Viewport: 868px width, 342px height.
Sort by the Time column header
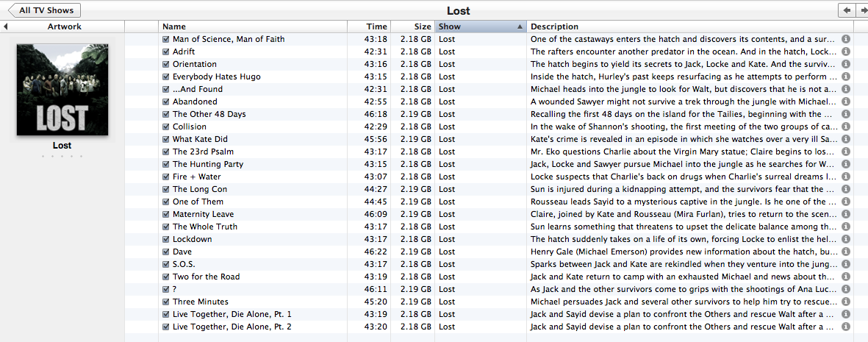369,26
